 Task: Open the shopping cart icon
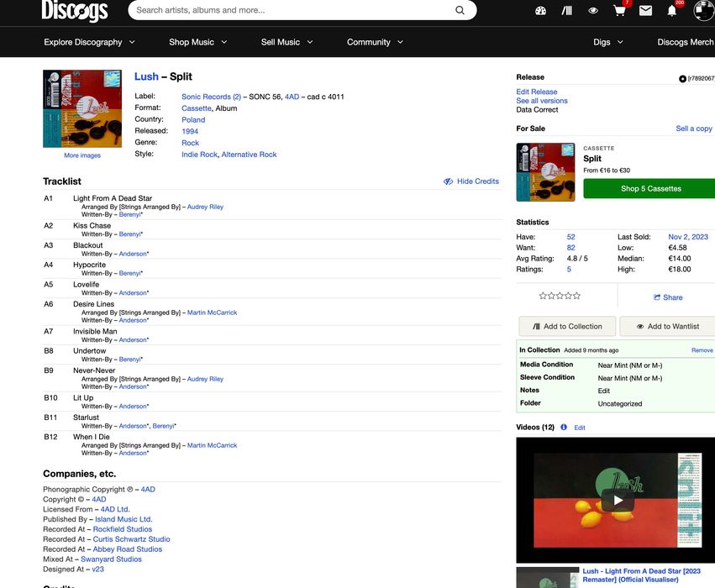[x=619, y=10]
